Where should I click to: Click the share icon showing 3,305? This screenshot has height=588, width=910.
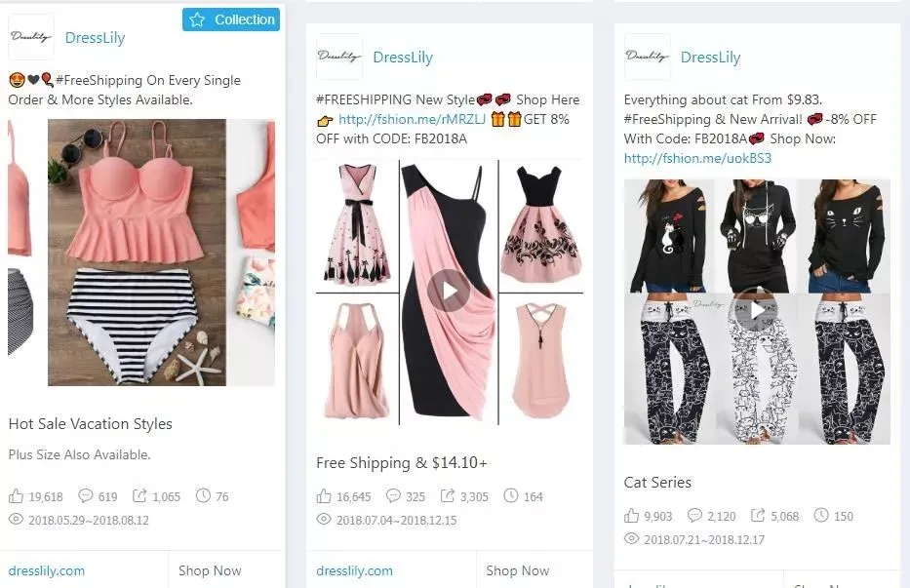pyautogui.click(x=448, y=495)
